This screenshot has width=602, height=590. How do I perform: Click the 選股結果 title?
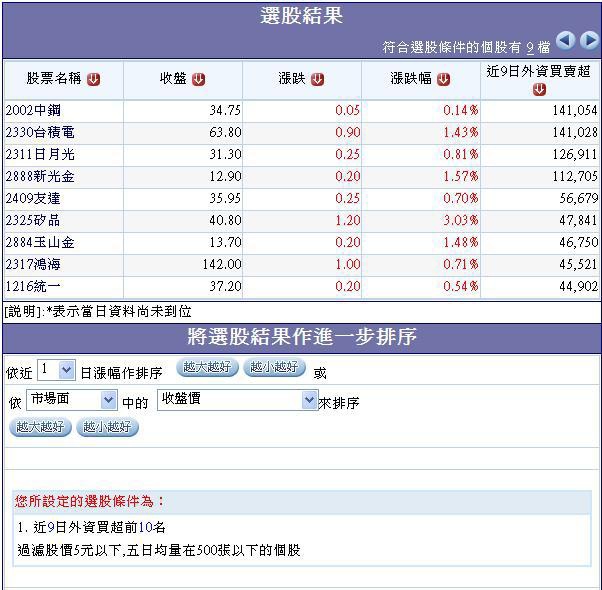[301, 16]
